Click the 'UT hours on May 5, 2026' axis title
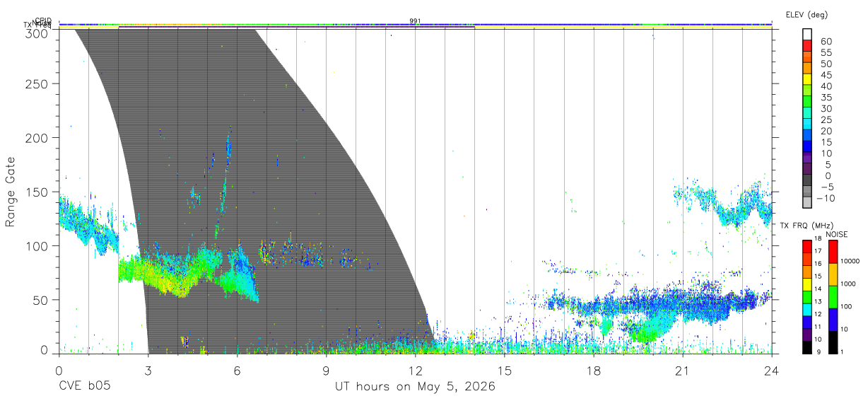This screenshot has height=401, width=868. pos(415,387)
